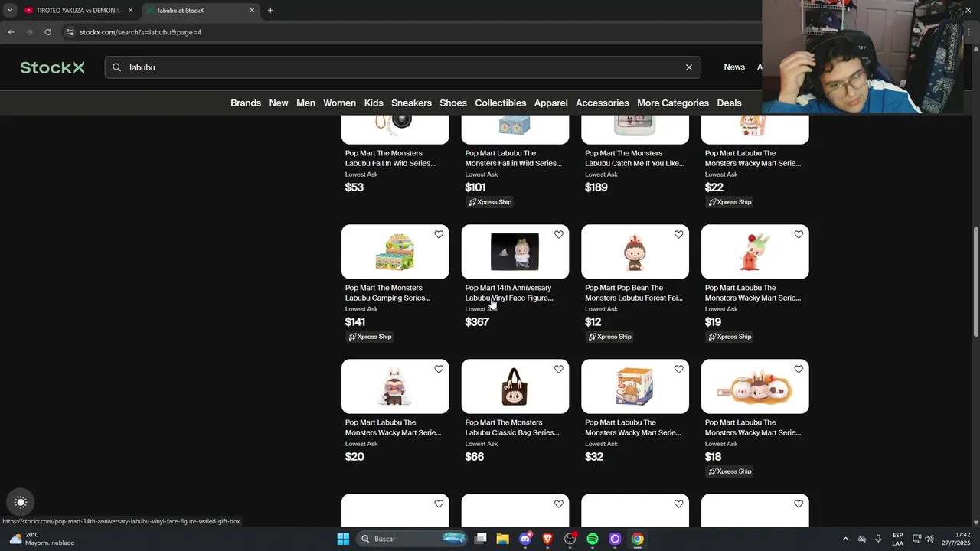Open the Shoes category menu
The height and width of the screenshot is (551, 980).
coord(453,103)
